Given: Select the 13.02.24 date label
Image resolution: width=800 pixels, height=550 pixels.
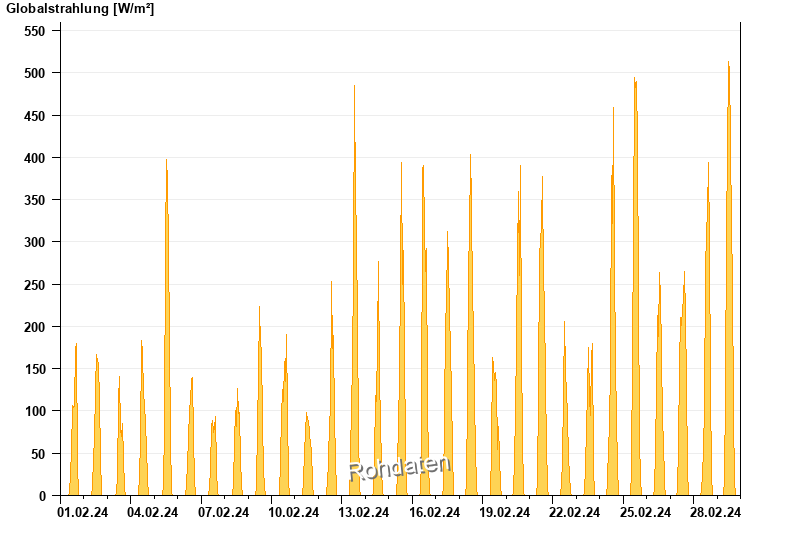Looking at the screenshot, I should (364, 513).
